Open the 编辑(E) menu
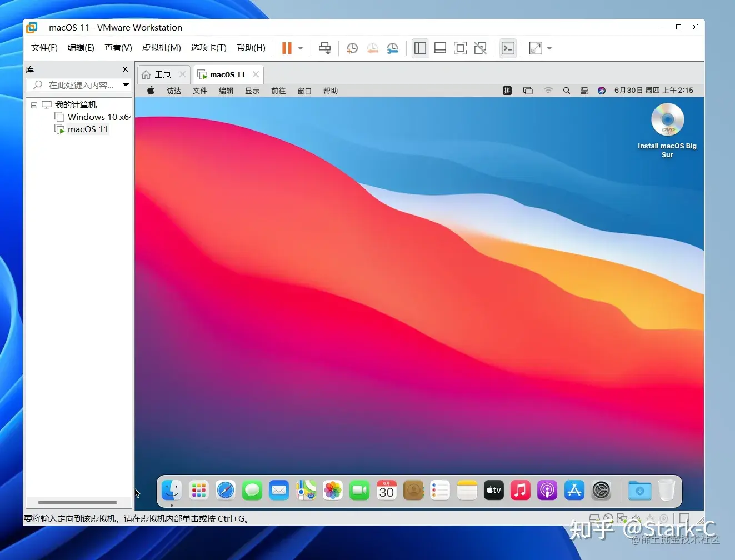Screen dimensions: 735x560 81,48
